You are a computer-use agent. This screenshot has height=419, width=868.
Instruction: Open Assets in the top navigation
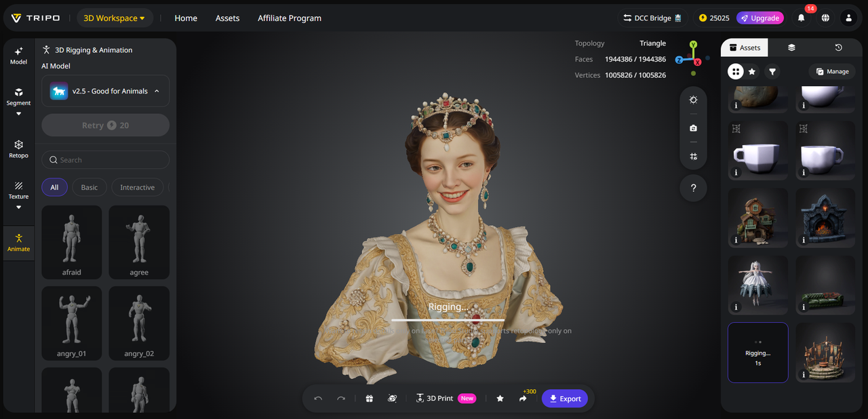[227, 18]
